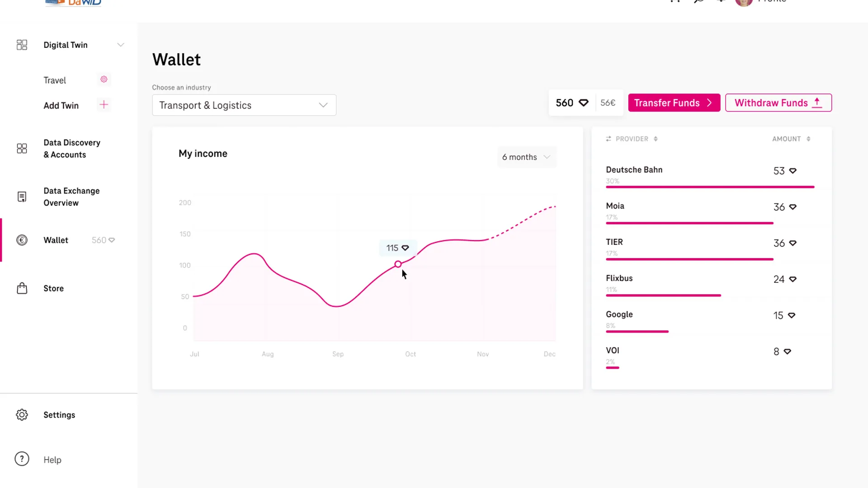Select the Flixbus provider row
Screen dimensions: 868x488
click(710, 286)
